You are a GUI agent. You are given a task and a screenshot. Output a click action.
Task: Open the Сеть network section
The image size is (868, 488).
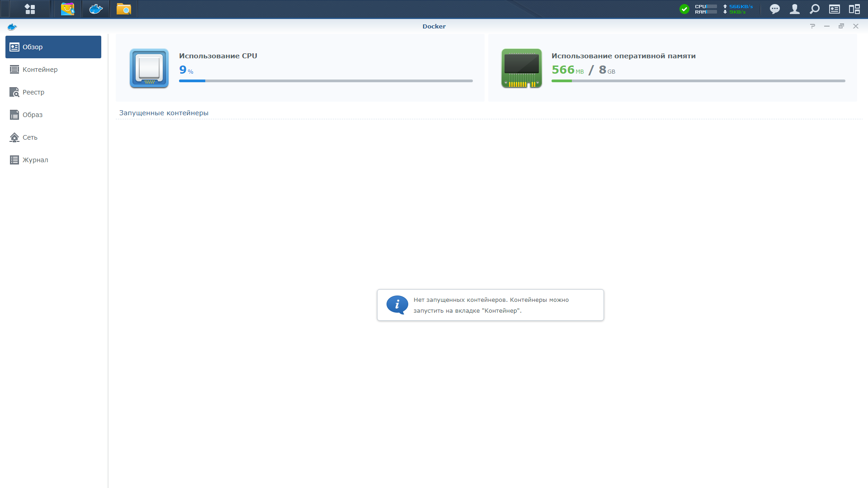pos(30,137)
